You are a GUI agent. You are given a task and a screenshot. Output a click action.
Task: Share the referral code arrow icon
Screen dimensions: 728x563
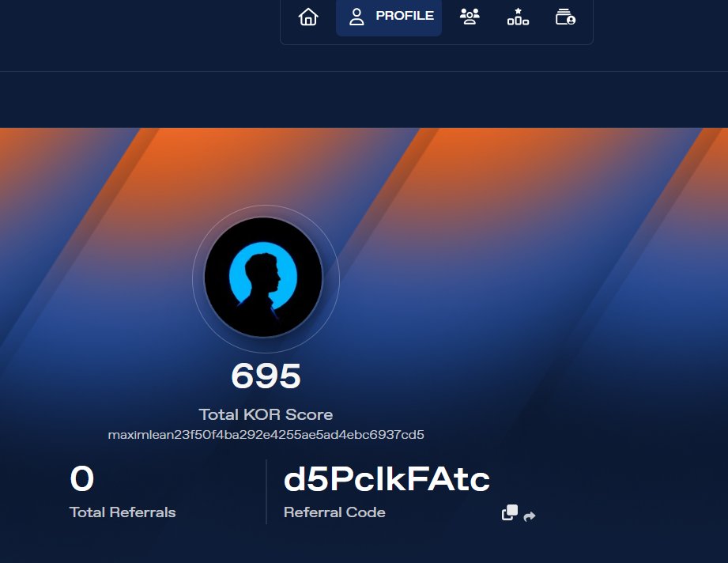[530, 516]
